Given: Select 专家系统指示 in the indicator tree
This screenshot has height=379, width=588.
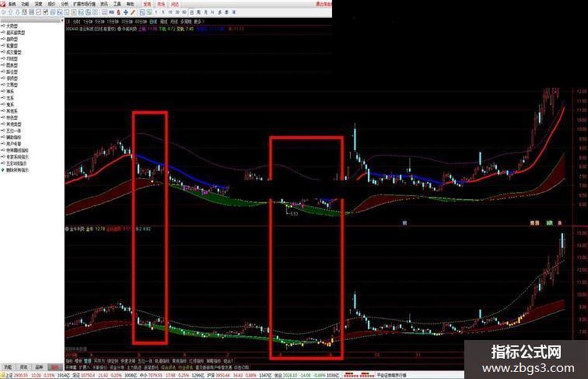Looking at the screenshot, I should 17,156.
